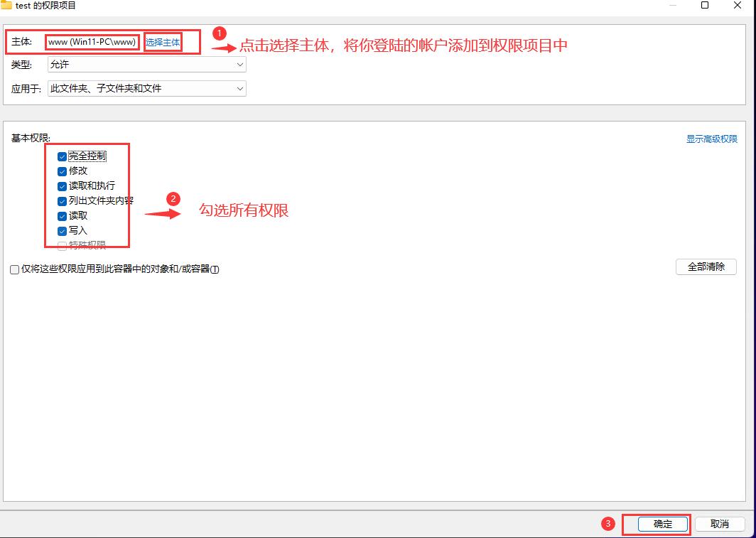Disable the 读取和执行 permission

63,185
